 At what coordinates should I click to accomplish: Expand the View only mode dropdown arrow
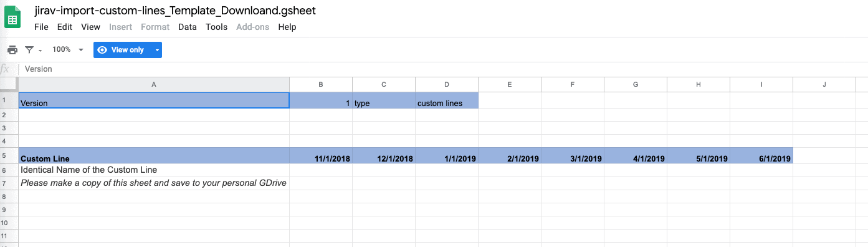[x=157, y=50]
